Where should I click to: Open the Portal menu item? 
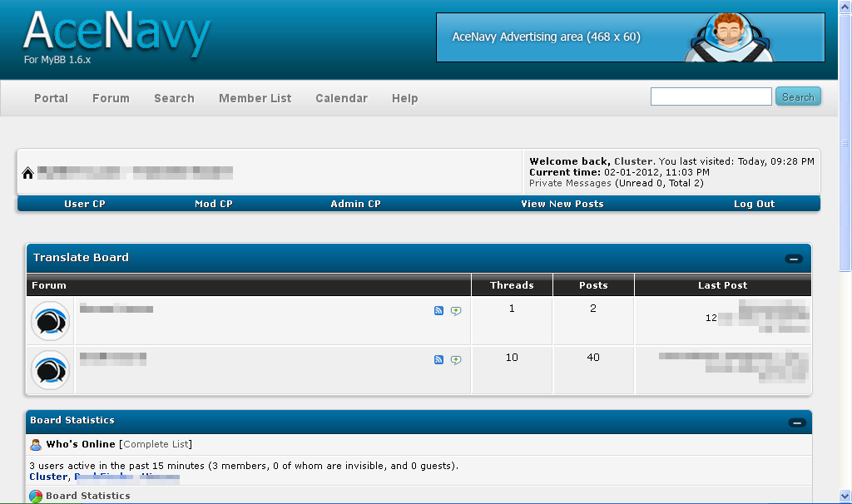click(51, 98)
